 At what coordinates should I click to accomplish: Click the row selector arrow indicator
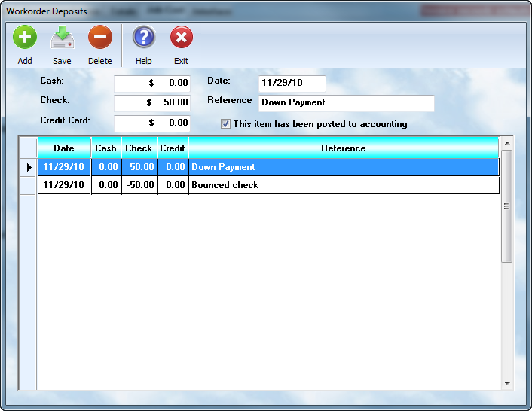click(28, 167)
